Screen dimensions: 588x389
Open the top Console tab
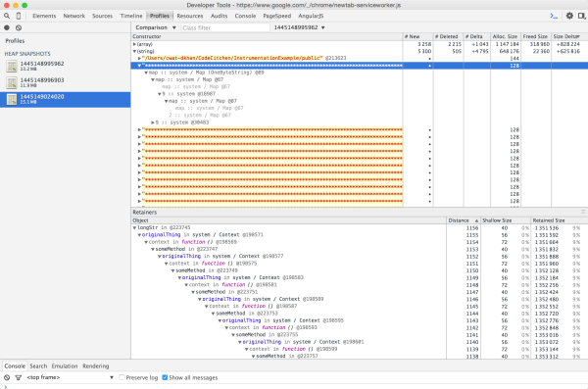click(245, 16)
